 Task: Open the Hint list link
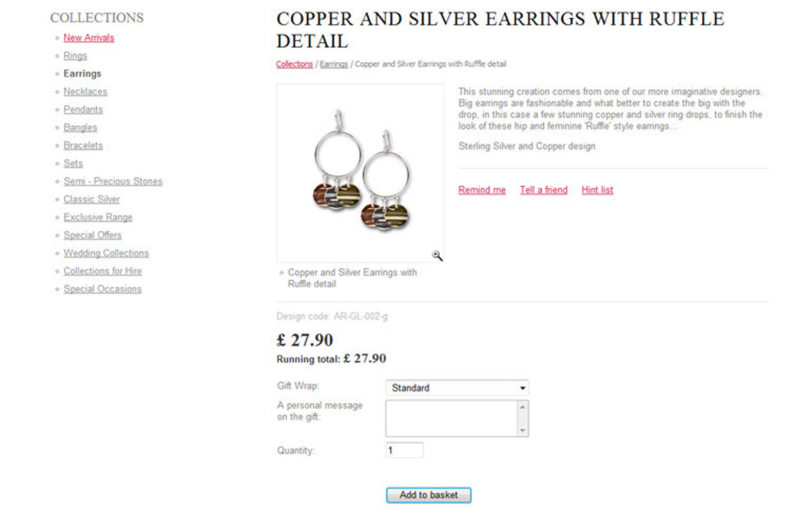[x=597, y=190]
